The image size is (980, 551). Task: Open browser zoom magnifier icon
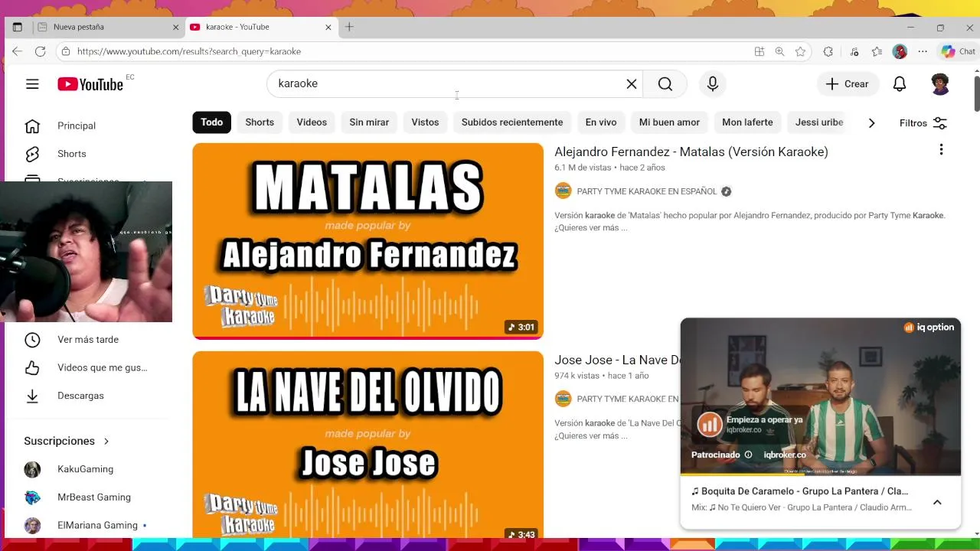point(779,51)
